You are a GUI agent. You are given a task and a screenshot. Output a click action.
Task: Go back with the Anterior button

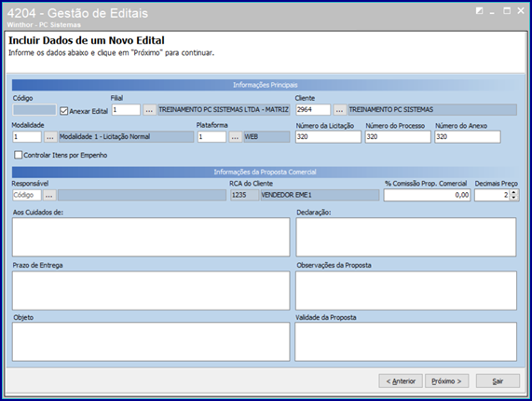pos(401,381)
